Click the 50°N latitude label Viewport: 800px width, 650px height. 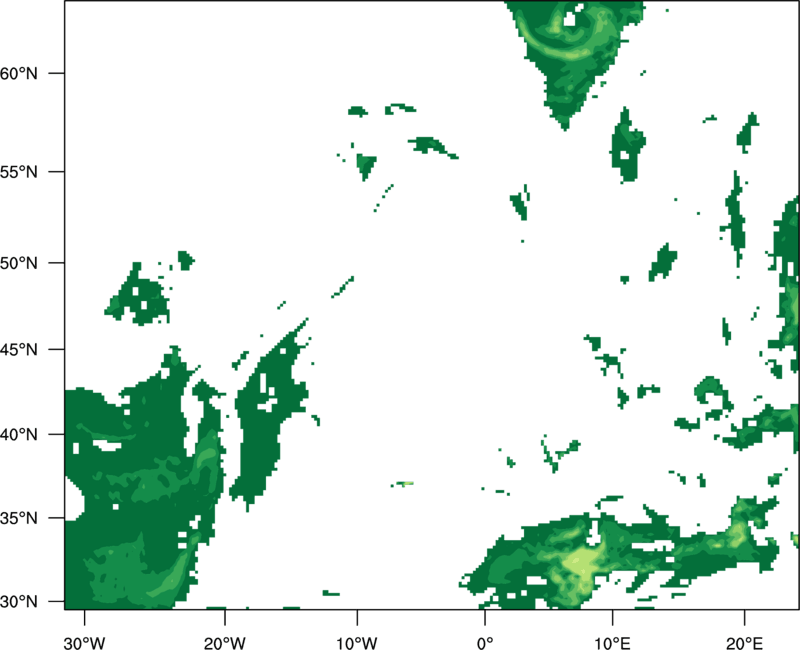click(18, 263)
